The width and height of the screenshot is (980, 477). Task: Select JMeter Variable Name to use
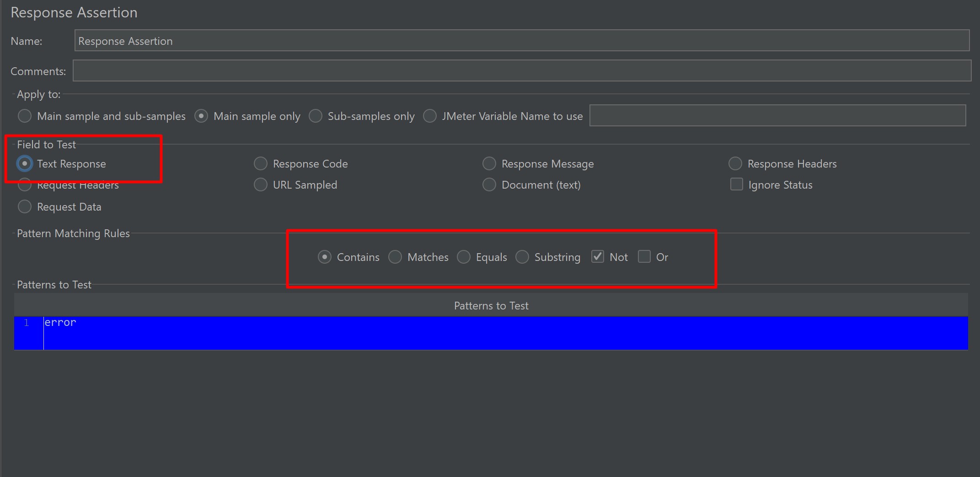pyautogui.click(x=430, y=116)
